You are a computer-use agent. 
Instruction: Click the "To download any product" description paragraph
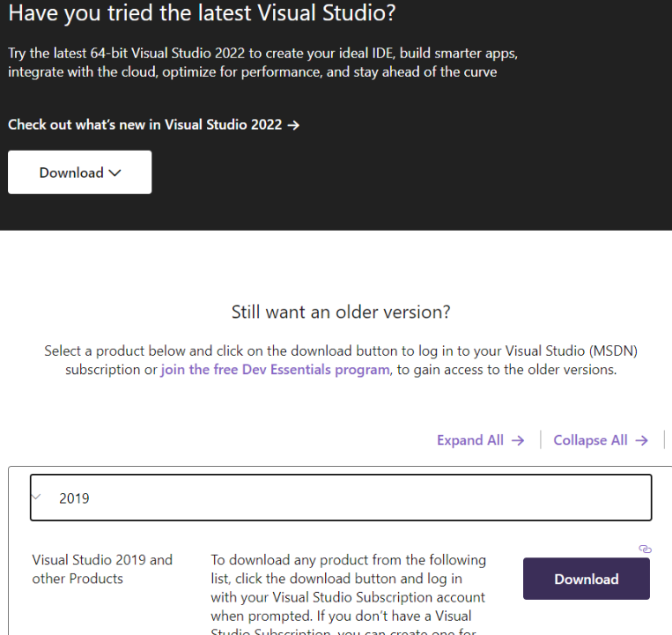(348, 594)
